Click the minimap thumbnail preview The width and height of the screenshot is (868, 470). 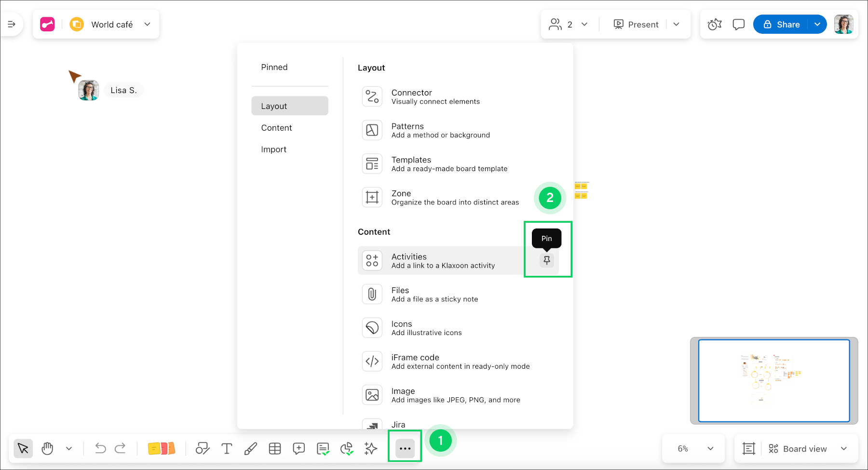coord(774,380)
